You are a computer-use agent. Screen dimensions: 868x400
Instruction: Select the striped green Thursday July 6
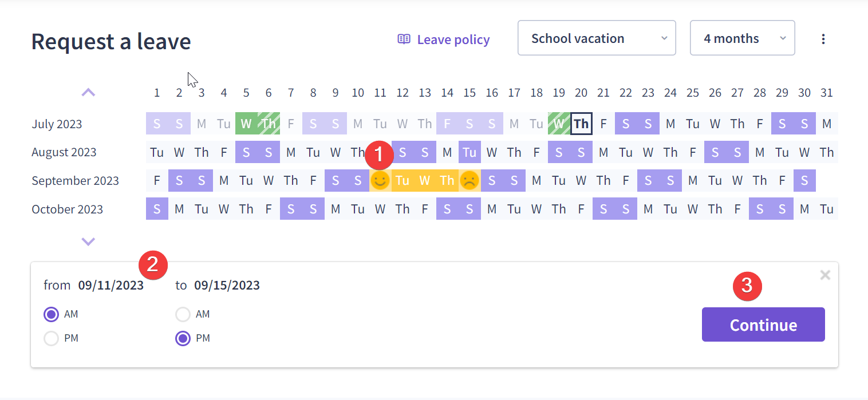[x=269, y=124]
